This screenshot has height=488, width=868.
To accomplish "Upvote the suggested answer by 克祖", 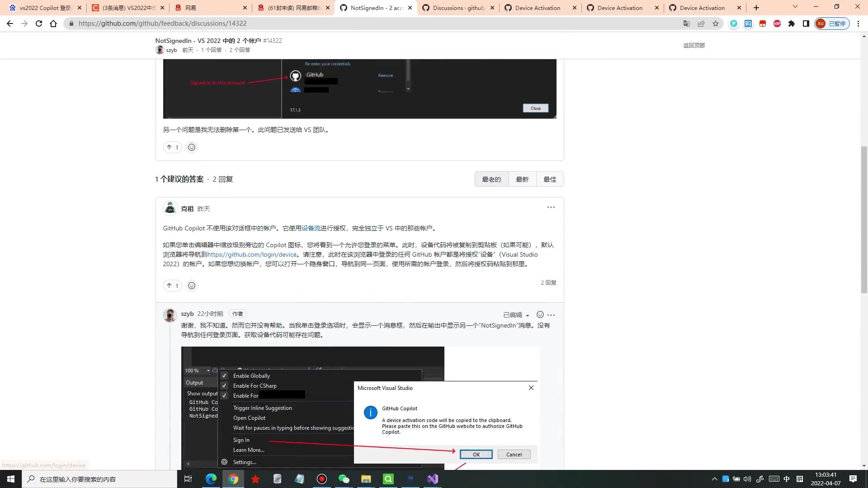I will [173, 286].
